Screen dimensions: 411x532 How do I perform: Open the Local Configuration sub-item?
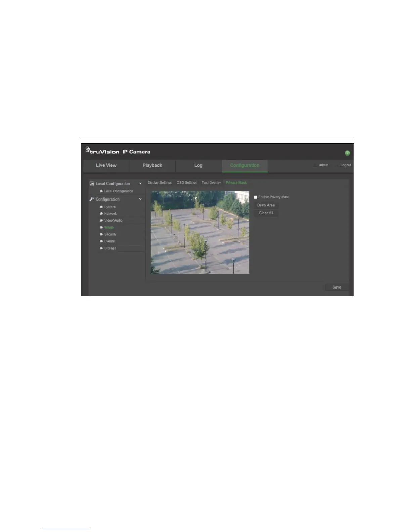coord(119,191)
